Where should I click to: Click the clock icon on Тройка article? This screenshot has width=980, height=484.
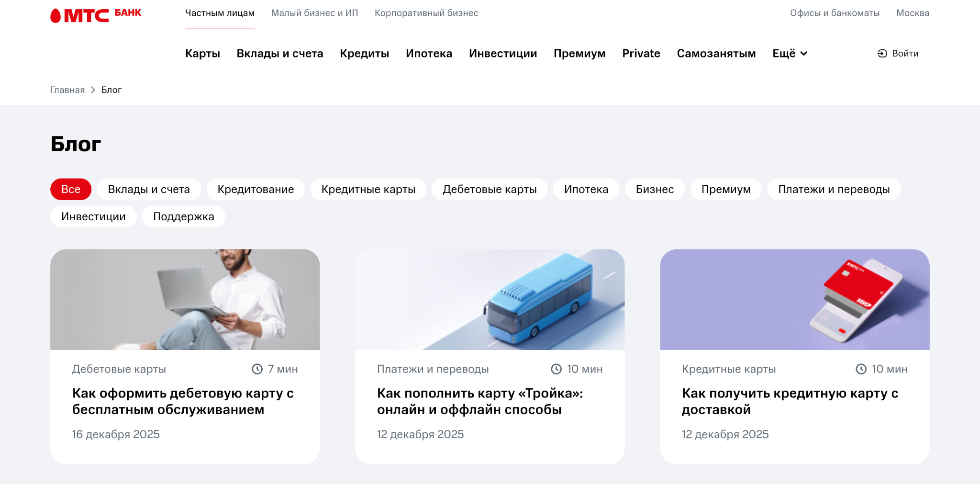pyautogui.click(x=556, y=369)
